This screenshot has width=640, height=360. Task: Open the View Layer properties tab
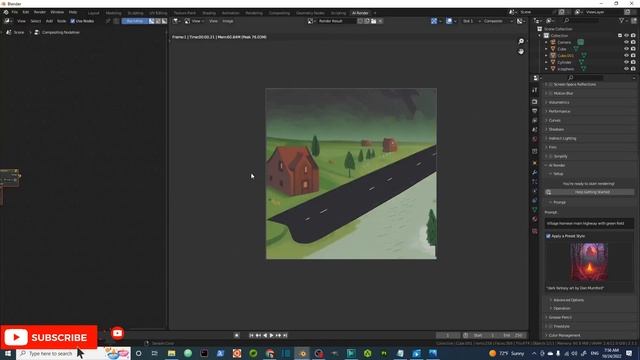point(535,120)
